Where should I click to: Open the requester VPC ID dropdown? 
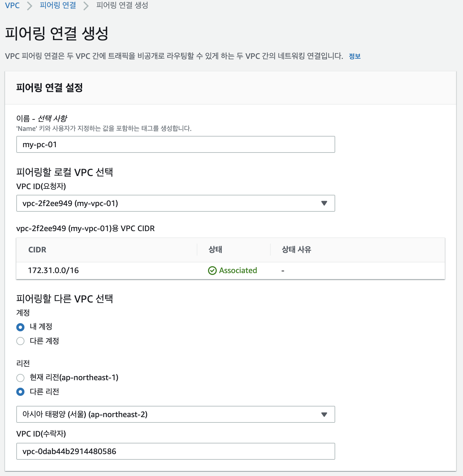[176, 203]
